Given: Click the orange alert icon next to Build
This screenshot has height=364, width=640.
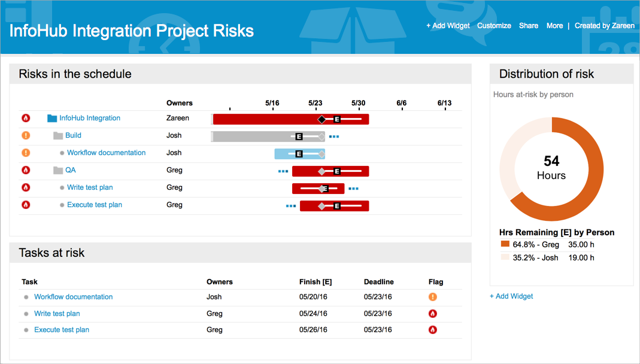Looking at the screenshot, I should 25,135.
